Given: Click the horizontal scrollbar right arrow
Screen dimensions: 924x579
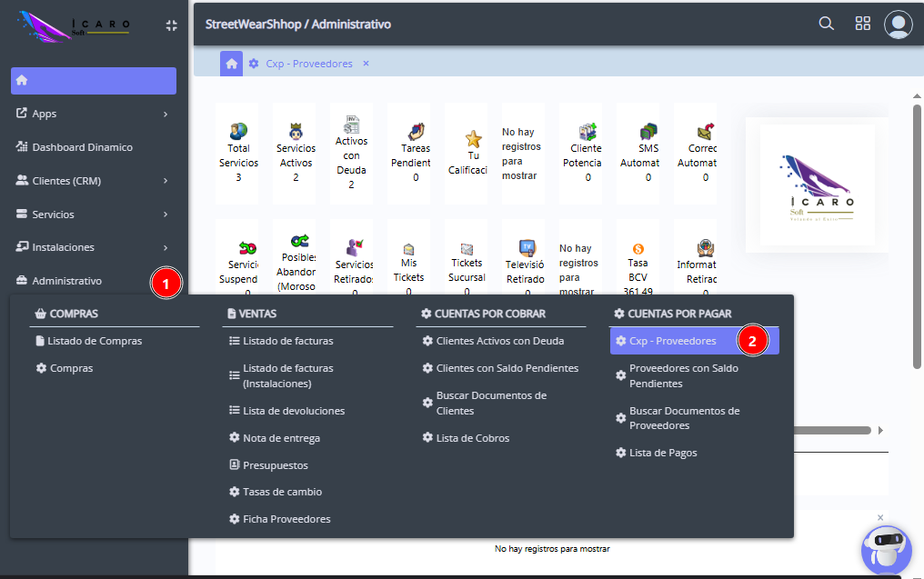Looking at the screenshot, I should click(x=880, y=430).
